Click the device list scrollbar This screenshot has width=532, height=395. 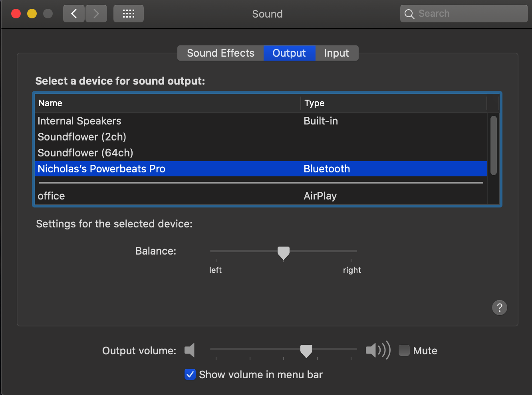[494, 145]
